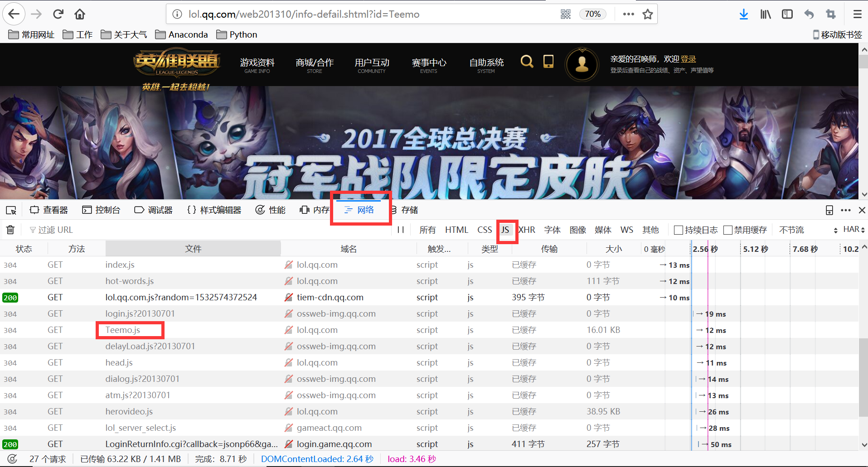Image resolution: width=868 pixels, height=467 pixels.
Task: Switch to the 查看器 inspector tab
Action: tap(49, 210)
